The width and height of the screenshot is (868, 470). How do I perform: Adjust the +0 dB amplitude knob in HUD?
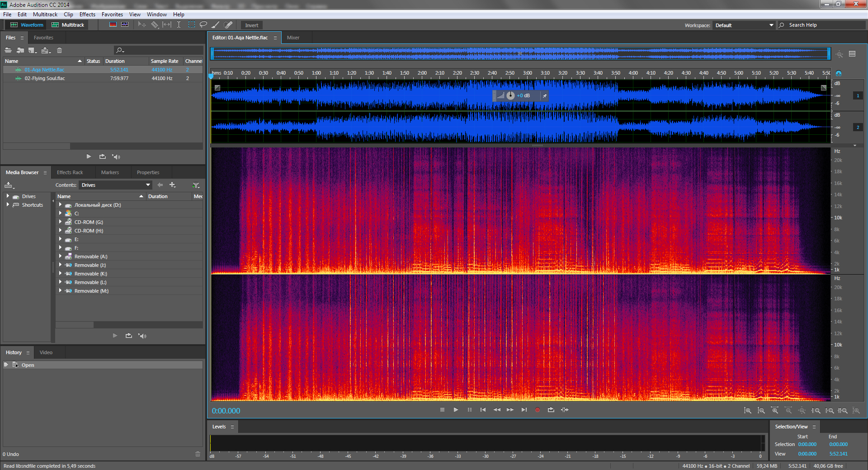coord(510,95)
